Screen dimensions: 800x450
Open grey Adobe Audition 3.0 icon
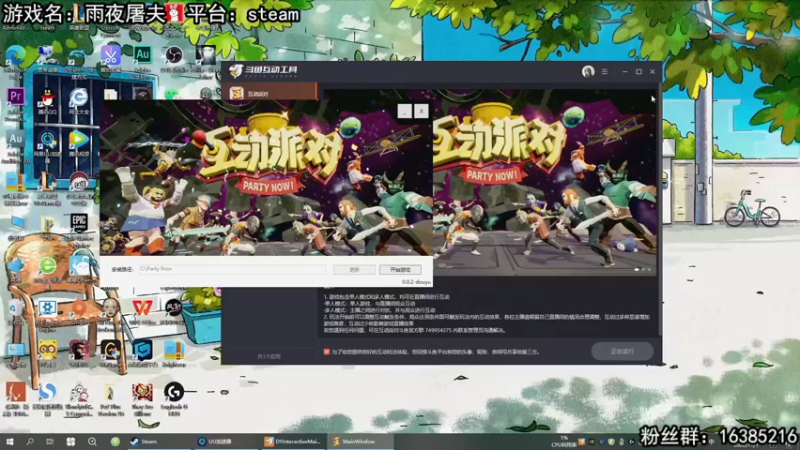[x=16, y=139]
